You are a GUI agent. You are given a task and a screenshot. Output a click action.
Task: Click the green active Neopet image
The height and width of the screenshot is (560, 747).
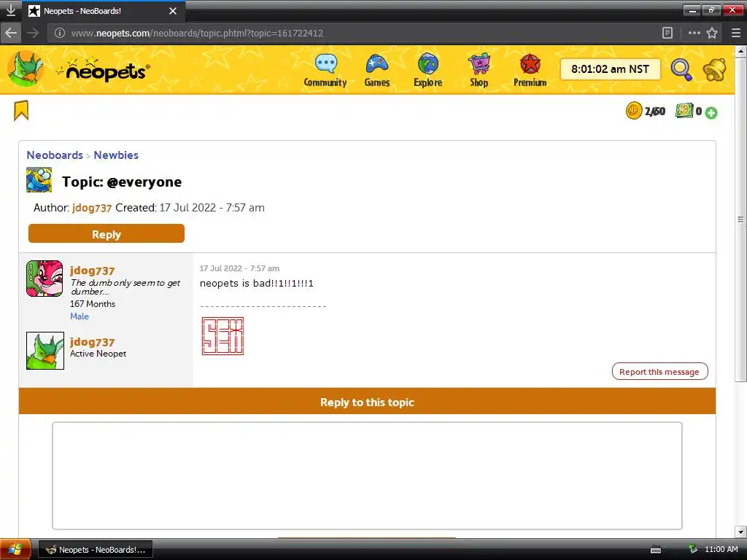pyautogui.click(x=45, y=351)
